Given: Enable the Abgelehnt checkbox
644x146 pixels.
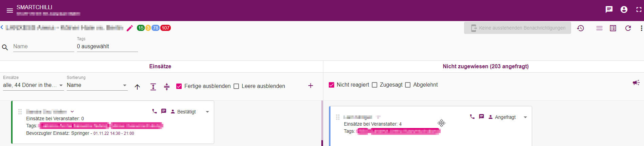Looking at the screenshot, I should (x=408, y=85).
